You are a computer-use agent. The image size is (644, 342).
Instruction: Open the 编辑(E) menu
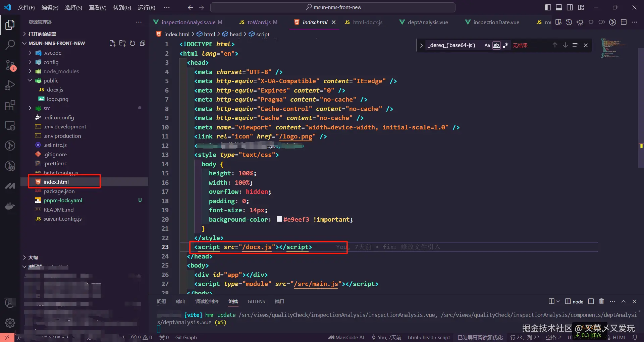tap(50, 7)
